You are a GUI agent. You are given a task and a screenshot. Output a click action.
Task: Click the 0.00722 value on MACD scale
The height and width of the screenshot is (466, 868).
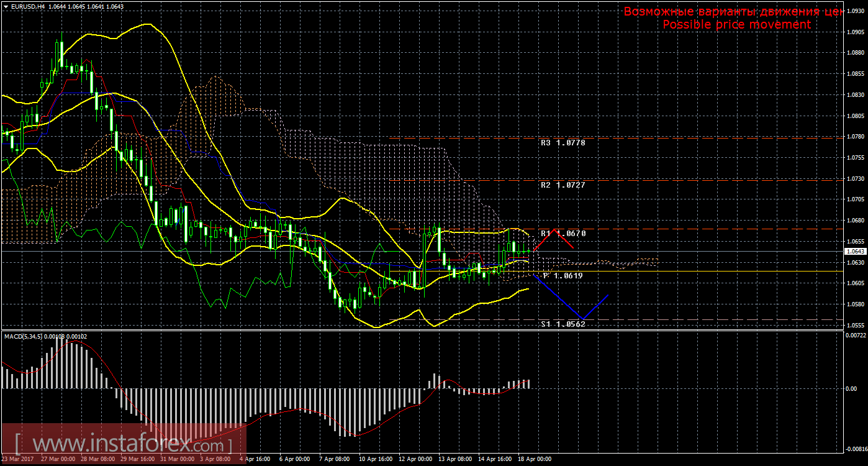click(x=855, y=336)
